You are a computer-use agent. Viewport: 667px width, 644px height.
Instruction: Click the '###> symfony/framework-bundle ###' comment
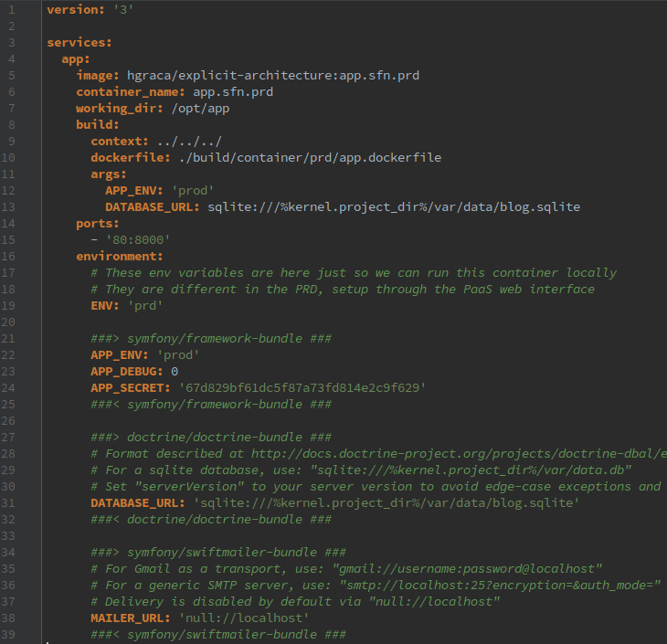tap(211, 339)
